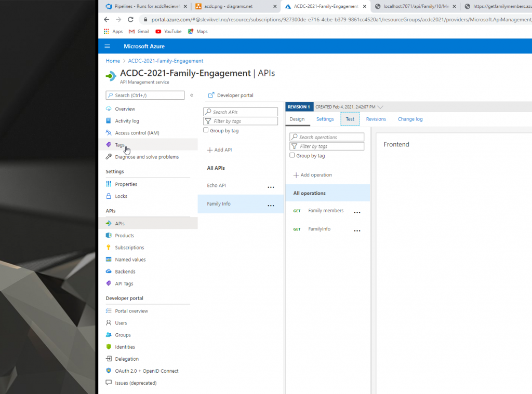Launch the Developer portal link
This screenshot has height=394, width=532.
click(x=231, y=96)
